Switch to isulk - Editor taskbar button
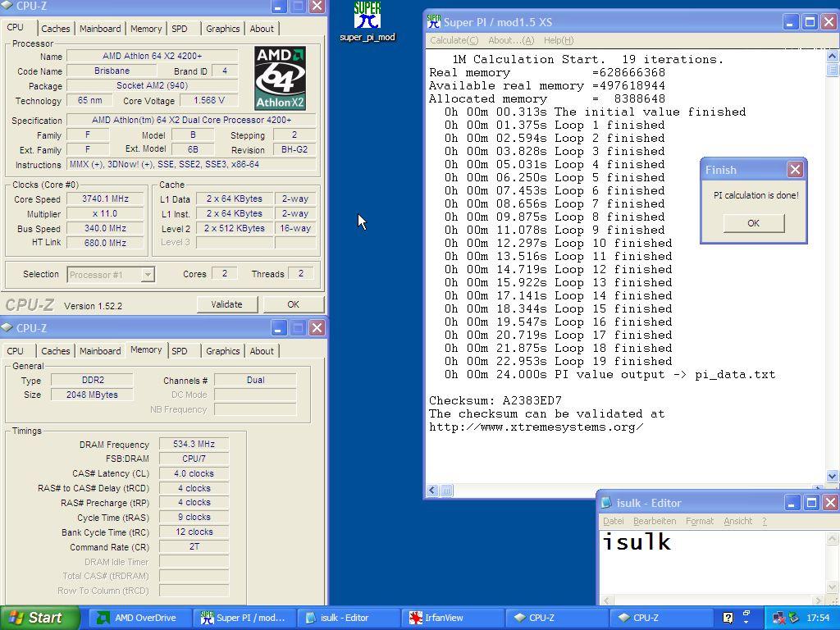 pyautogui.click(x=348, y=618)
